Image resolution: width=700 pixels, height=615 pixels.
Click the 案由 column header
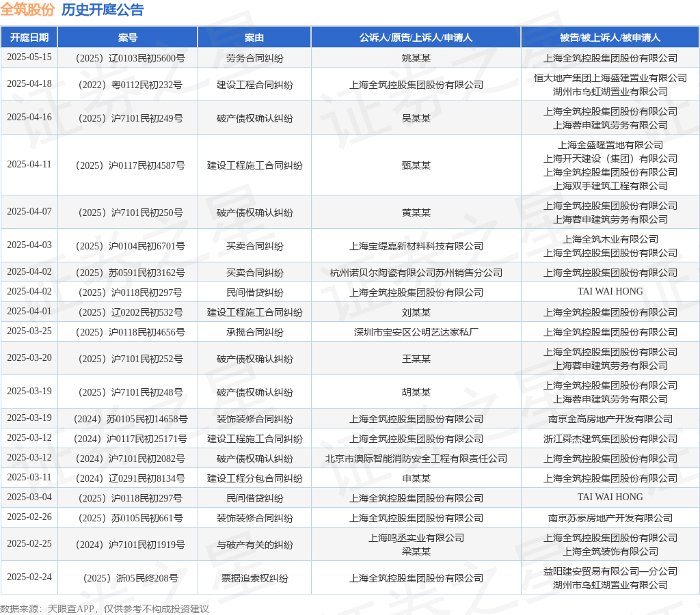tap(254, 38)
